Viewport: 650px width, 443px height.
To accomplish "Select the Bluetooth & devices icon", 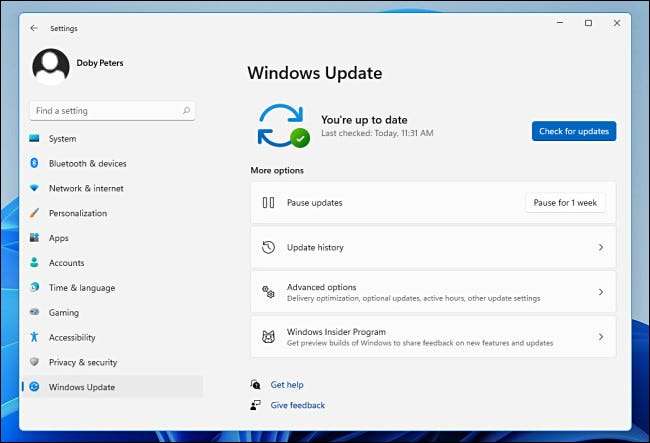I will point(34,164).
